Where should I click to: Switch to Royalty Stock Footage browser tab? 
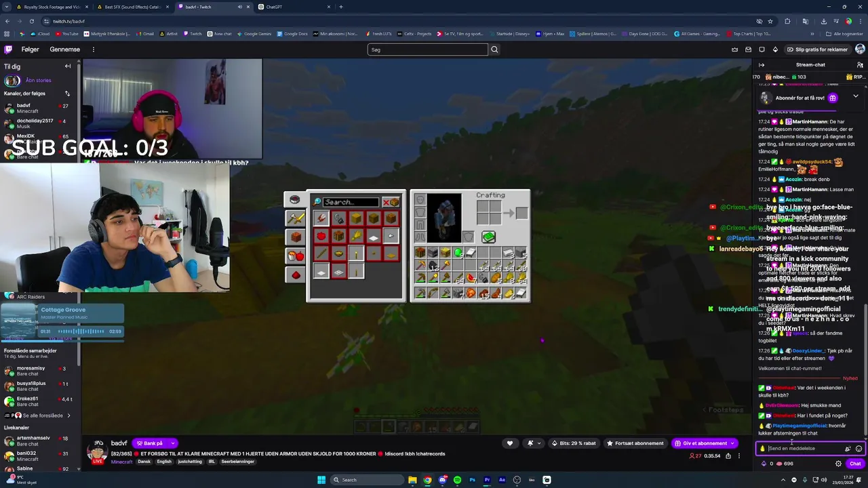(54, 7)
